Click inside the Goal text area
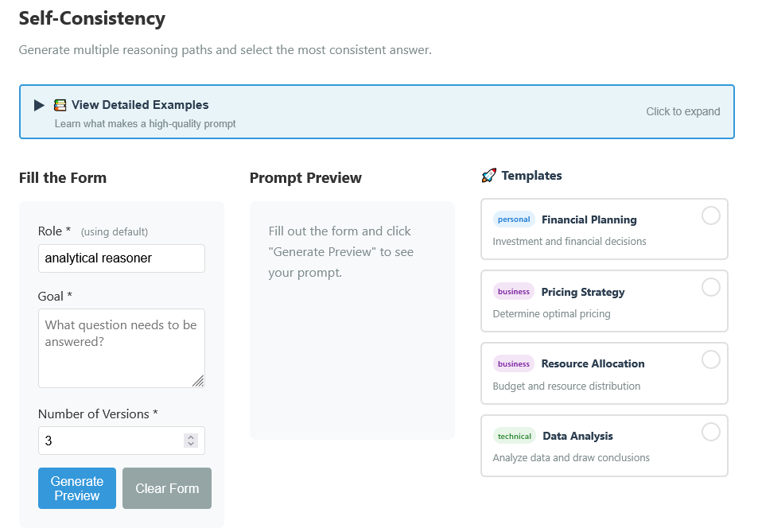This screenshot has height=532, width=758. click(x=121, y=348)
